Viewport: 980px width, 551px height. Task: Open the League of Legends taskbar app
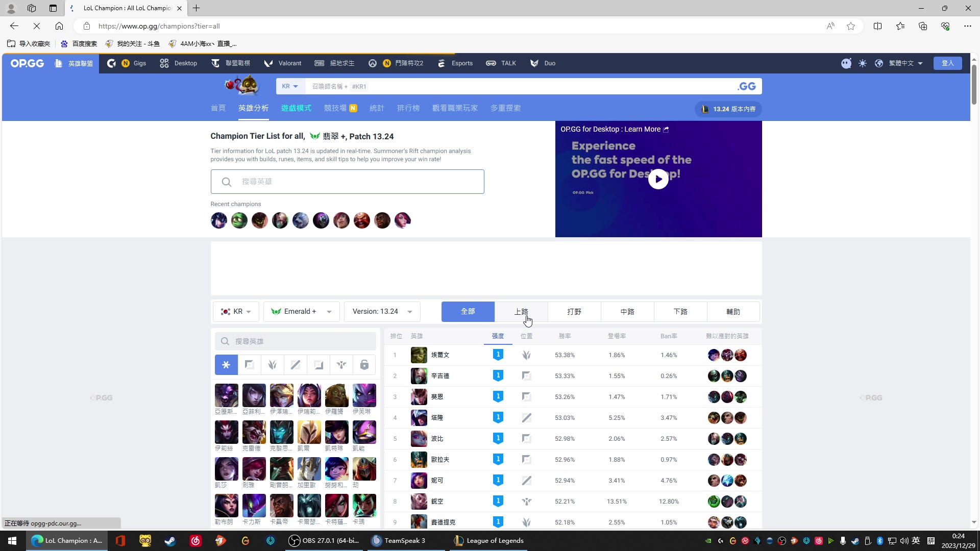[x=488, y=541]
